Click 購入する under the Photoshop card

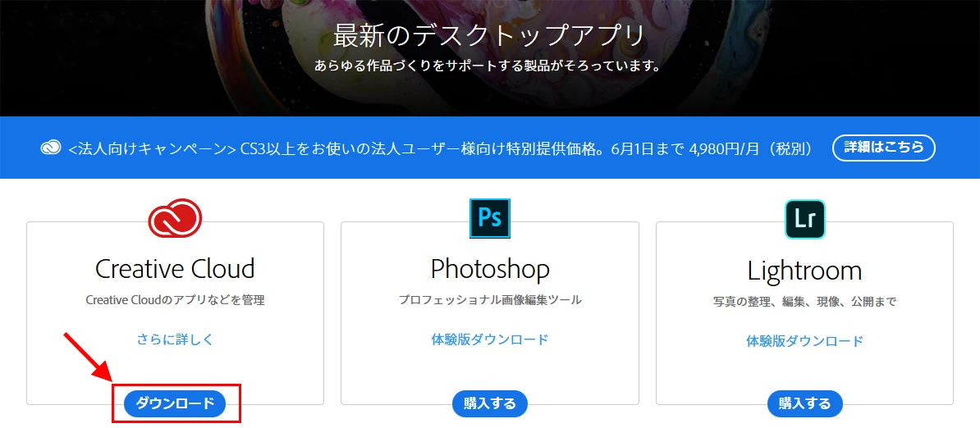(x=490, y=403)
